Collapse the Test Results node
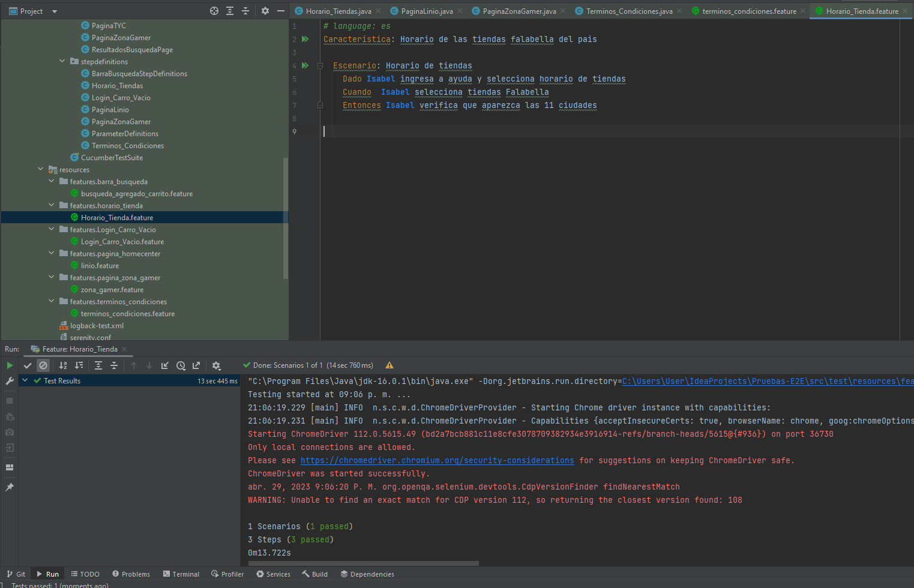This screenshot has height=588, width=914. click(25, 380)
